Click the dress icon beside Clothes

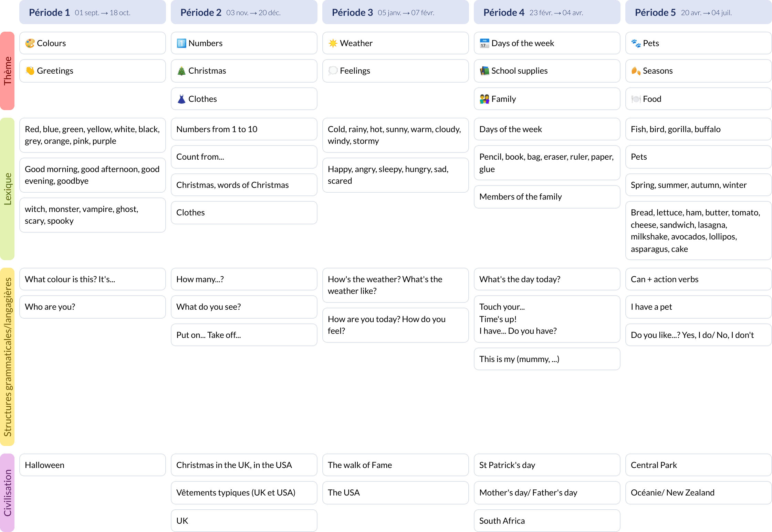(181, 99)
